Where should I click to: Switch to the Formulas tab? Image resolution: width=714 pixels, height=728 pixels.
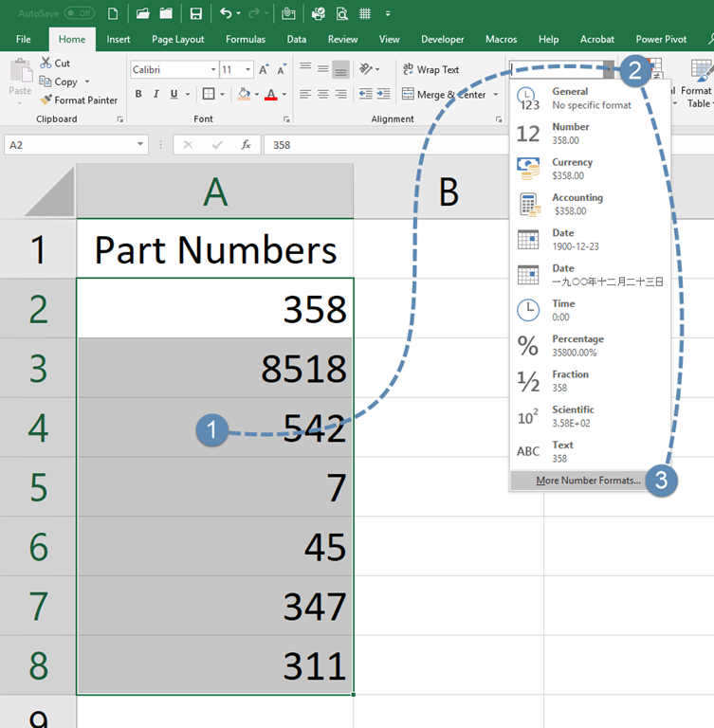coord(245,39)
